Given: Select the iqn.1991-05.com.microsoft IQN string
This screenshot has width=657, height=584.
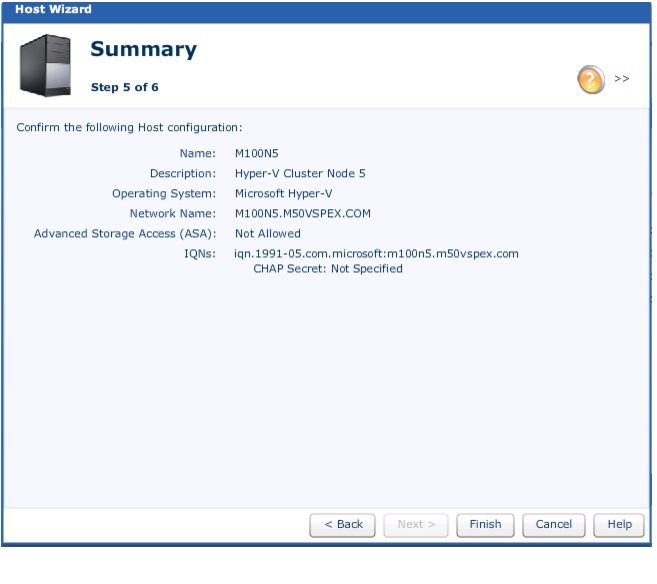Looking at the screenshot, I should (376, 254).
